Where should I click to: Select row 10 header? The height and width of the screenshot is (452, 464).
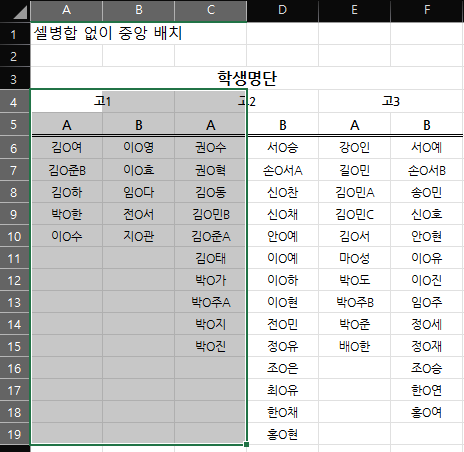tap(15, 236)
